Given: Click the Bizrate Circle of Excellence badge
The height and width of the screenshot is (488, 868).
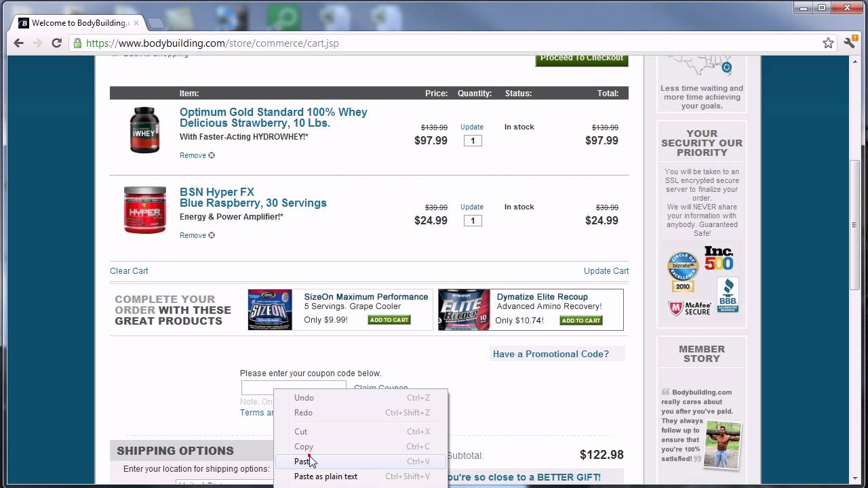Looking at the screenshot, I should pyautogui.click(x=682, y=272).
